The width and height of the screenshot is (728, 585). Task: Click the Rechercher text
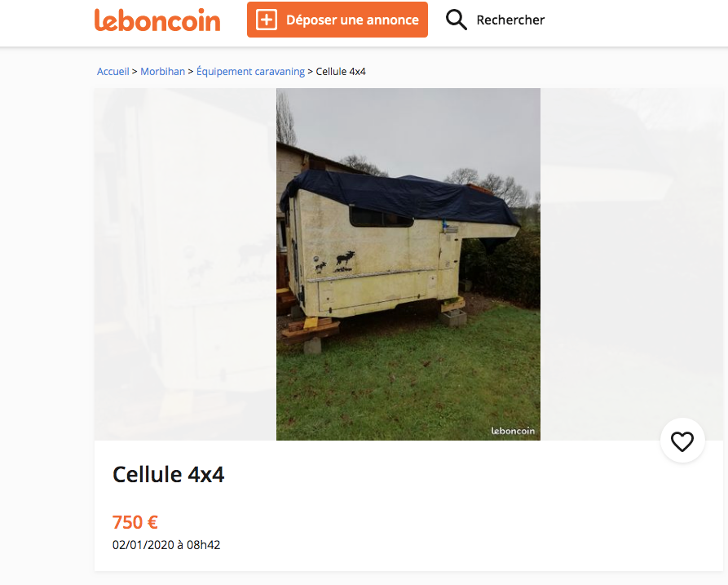pos(510,20)
